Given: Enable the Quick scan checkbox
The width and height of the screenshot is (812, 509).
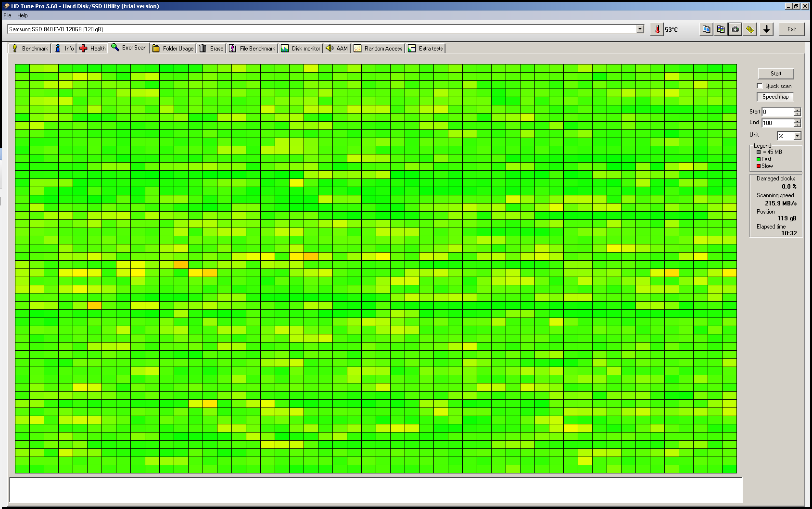Looking at the screenshot, I should point(760,86).
